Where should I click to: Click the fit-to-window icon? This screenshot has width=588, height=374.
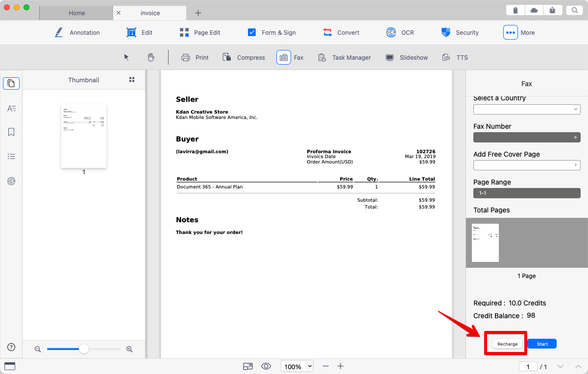coord(248,366)
